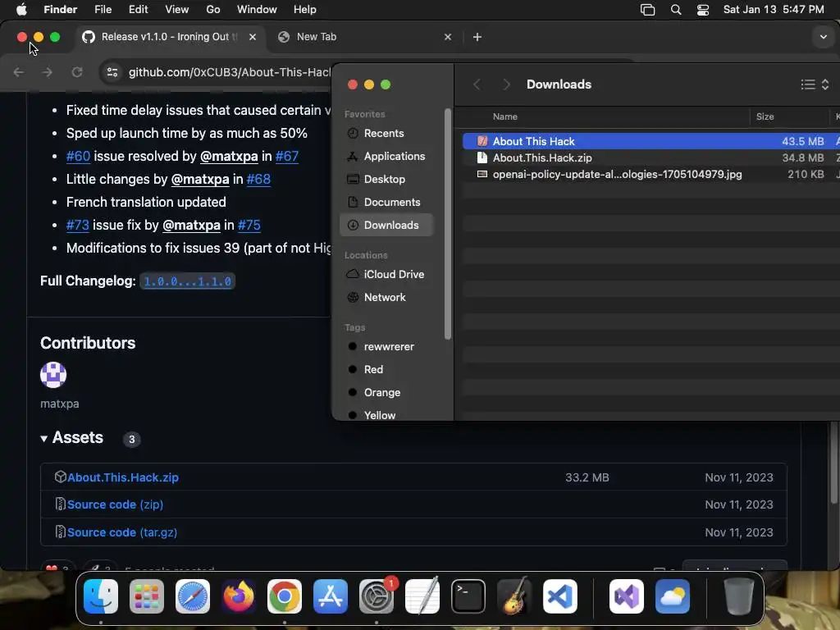Screen dimensions: 840x630
Task: Open the View menu
Action: click(x=177, y=10)
